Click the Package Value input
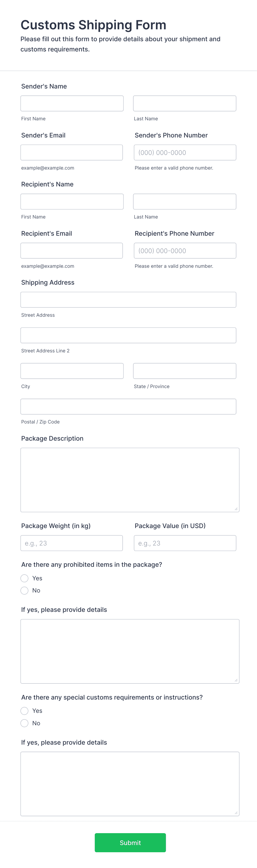This screenshot has width=257, height=868. pos(185,543)
